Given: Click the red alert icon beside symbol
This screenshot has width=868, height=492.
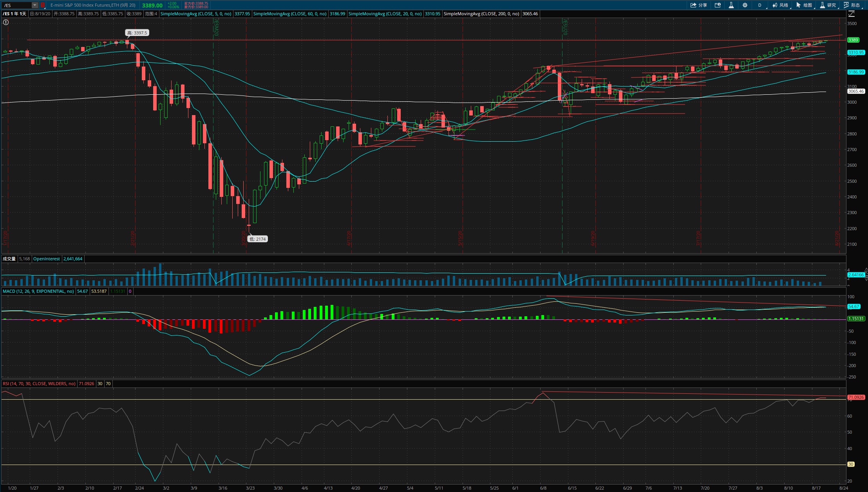Looking at the screenshot, I should [x=43, y=5].
